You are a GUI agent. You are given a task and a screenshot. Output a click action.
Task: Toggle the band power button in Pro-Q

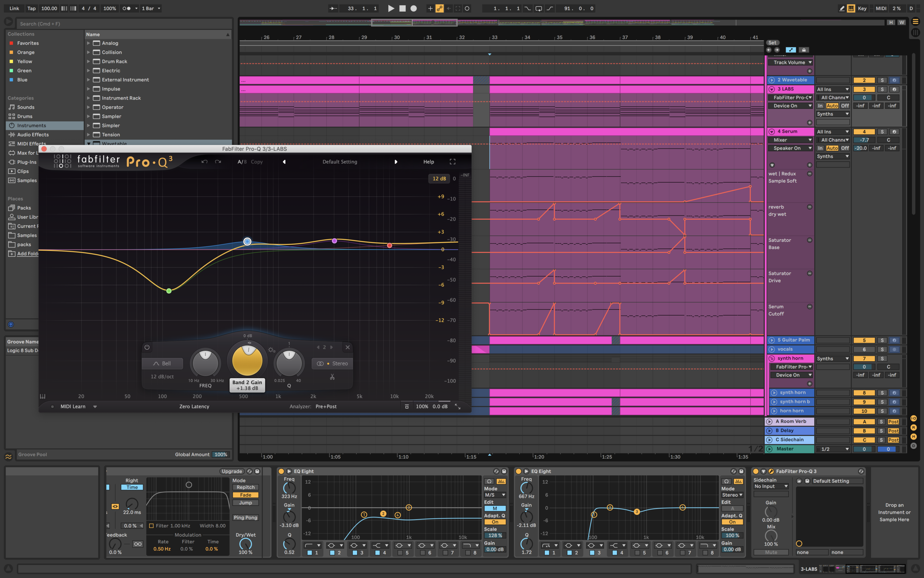[x=147, y=347]
